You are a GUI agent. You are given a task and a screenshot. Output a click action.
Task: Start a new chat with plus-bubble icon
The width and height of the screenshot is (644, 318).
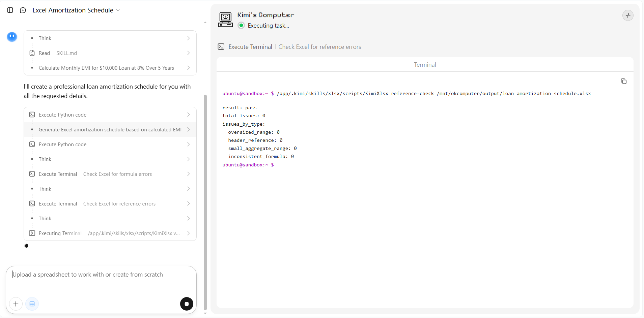23,10
